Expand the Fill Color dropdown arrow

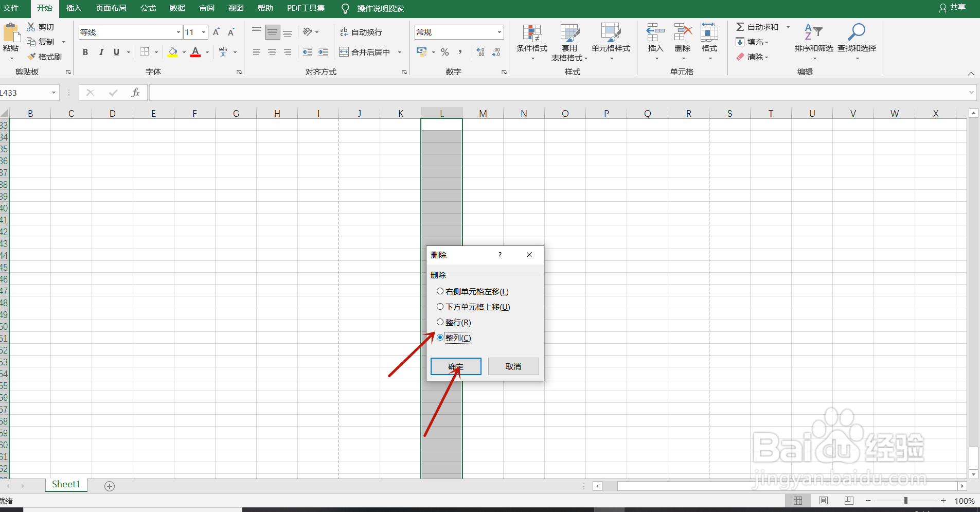tap(184, 52)
